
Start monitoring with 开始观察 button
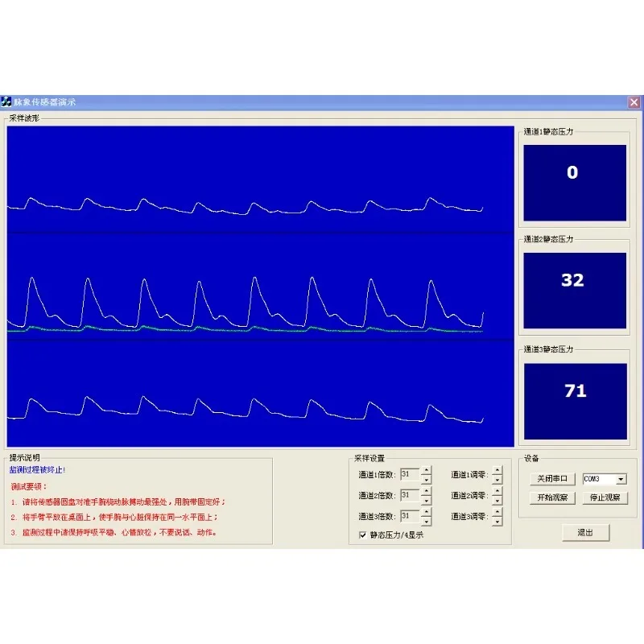(552, 497)
